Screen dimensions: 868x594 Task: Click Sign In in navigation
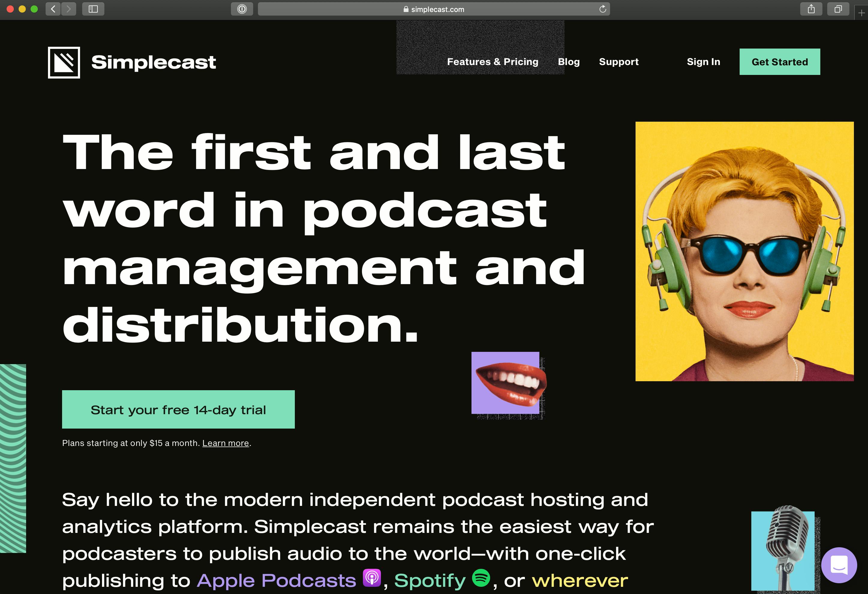[703, 62]
